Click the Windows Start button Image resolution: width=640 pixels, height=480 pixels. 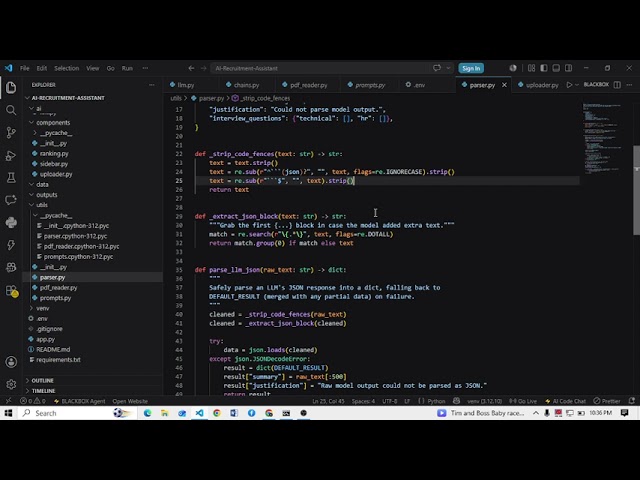8,413
